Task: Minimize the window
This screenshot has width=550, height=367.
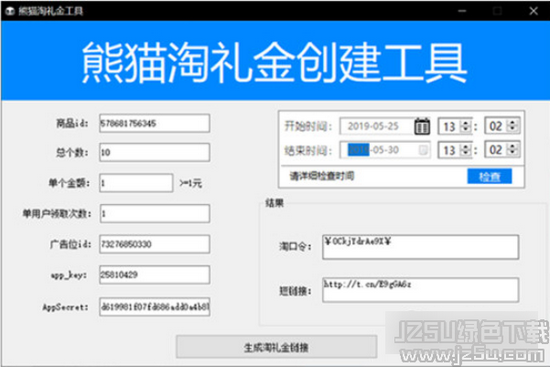Action: (x=462, y=11)
